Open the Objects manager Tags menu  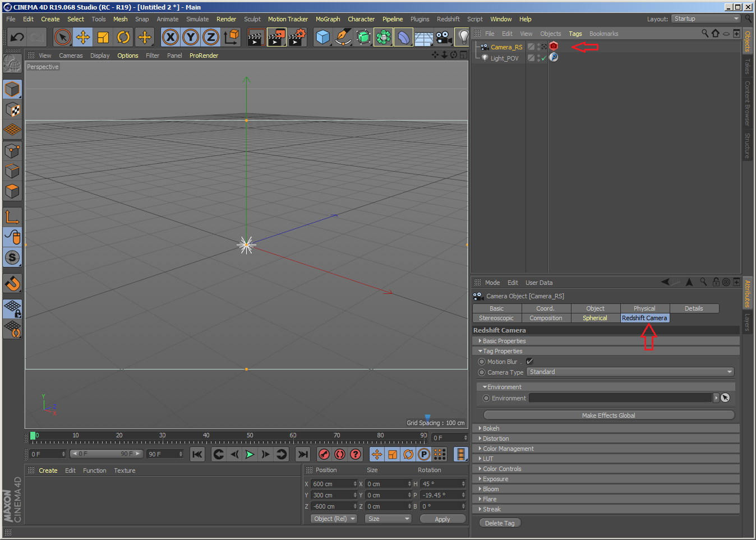tap(575, 34)
